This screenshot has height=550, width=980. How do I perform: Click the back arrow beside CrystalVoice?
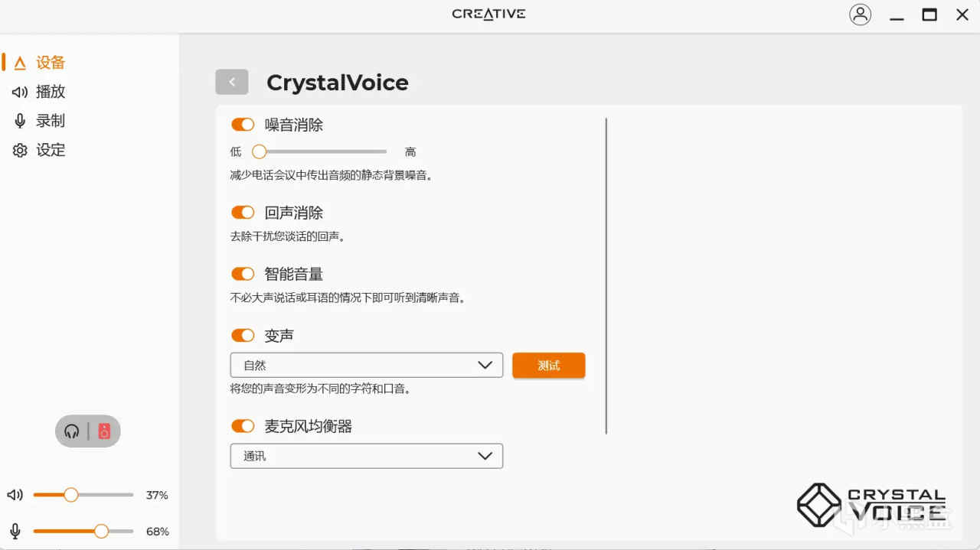[232, 82]
